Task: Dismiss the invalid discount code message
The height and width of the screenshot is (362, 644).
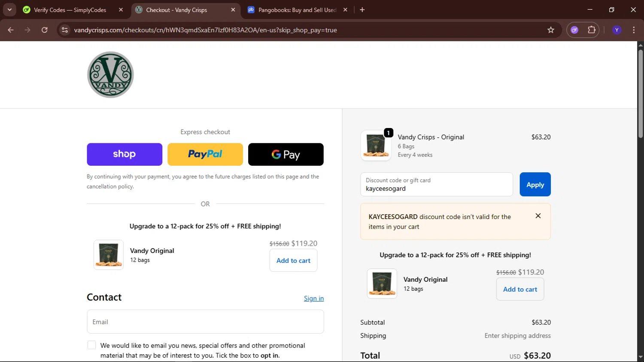Action: point(538,216)
